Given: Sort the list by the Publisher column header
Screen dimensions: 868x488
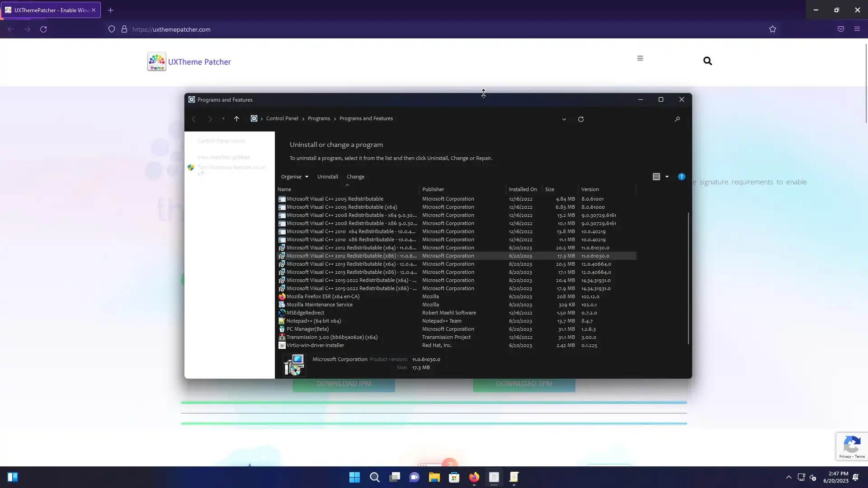Looking at the screenshot, I should click(x=433, y=189).
